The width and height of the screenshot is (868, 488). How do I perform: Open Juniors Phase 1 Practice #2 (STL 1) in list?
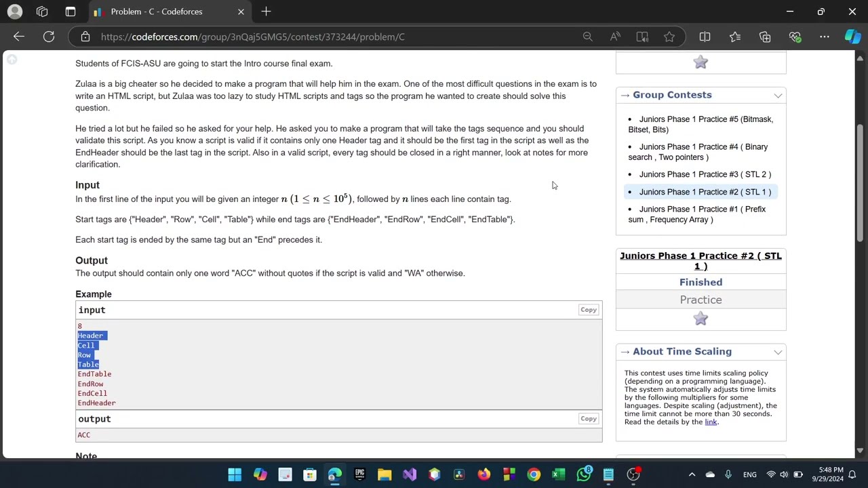705,192
